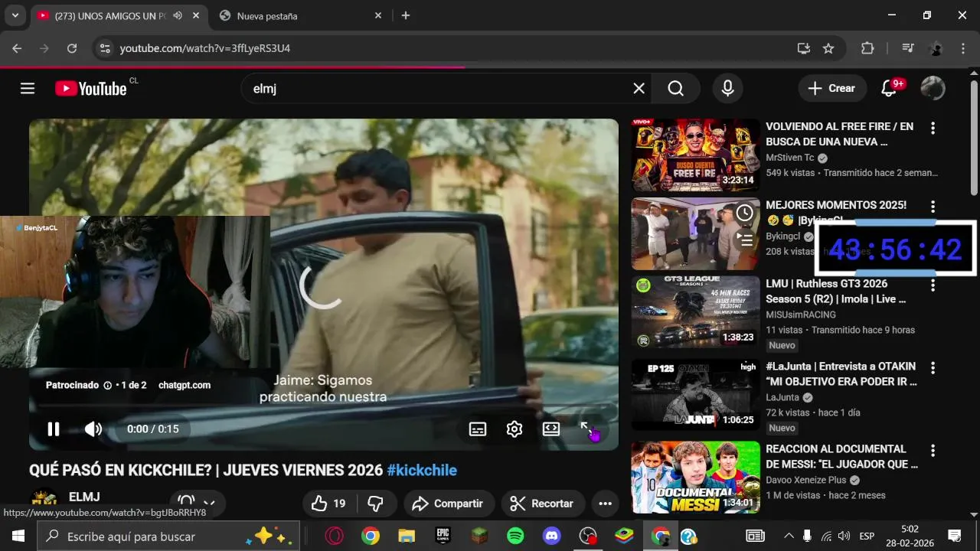Open more options for LMU Ruthless GT3

(933, 285)
